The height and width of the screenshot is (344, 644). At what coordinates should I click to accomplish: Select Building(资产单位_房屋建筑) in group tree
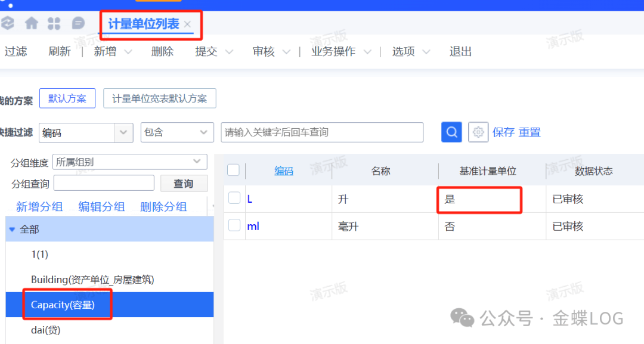[x=97, y=280]
